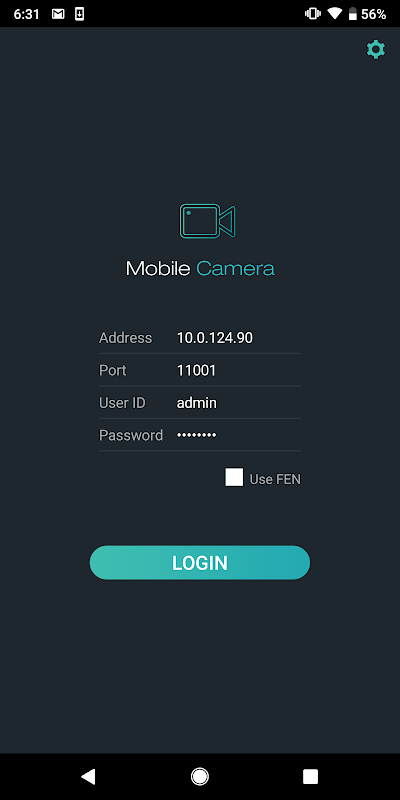The width and height of the screenshot is (400, 800).
Task: Tap the status bar clock 6:31
Action: click(x=27, y=14)
